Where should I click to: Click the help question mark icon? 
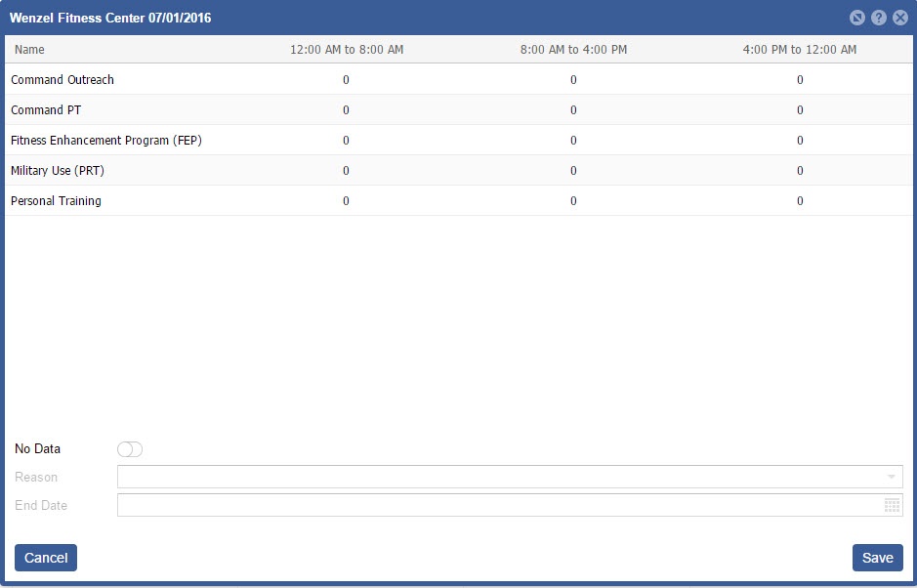[879, 18]
